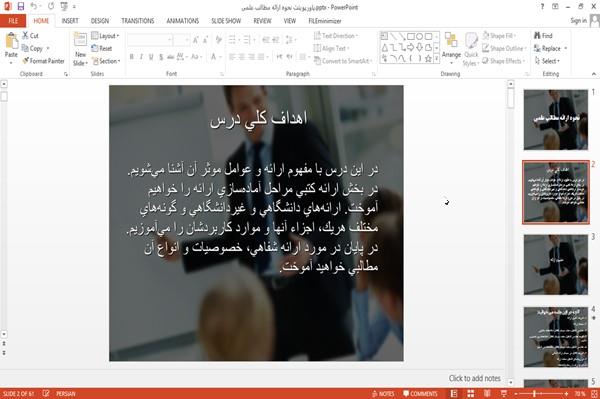
Task: Click the Find binoculars icon
Action: coord(537,36)
